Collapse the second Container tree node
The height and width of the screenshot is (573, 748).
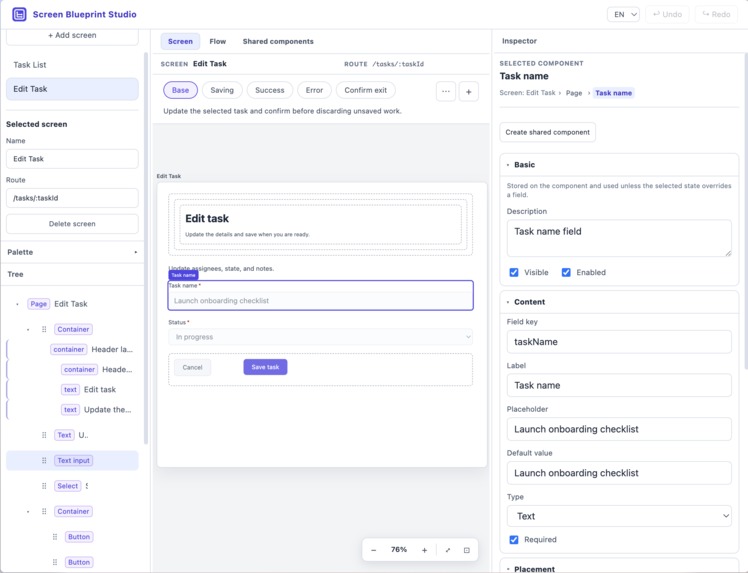(28, 511)
